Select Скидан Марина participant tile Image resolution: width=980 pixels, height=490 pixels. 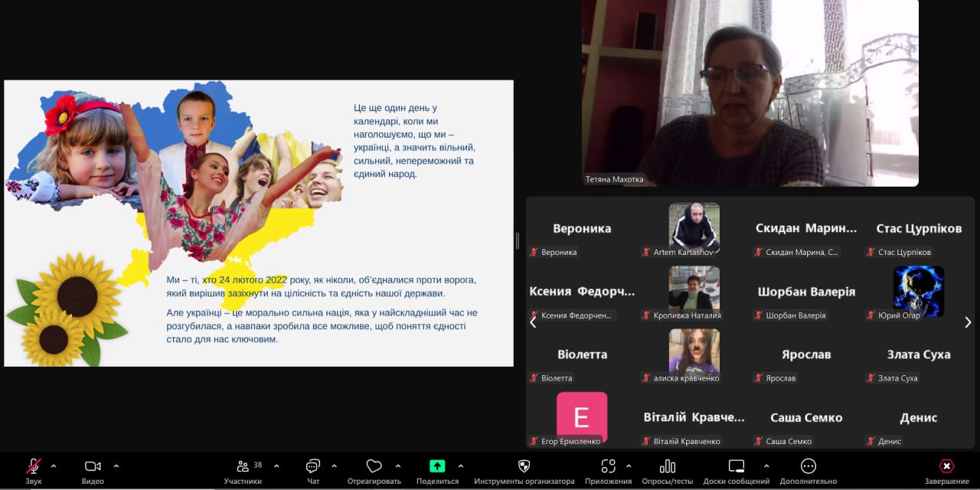tap(806, 228)
